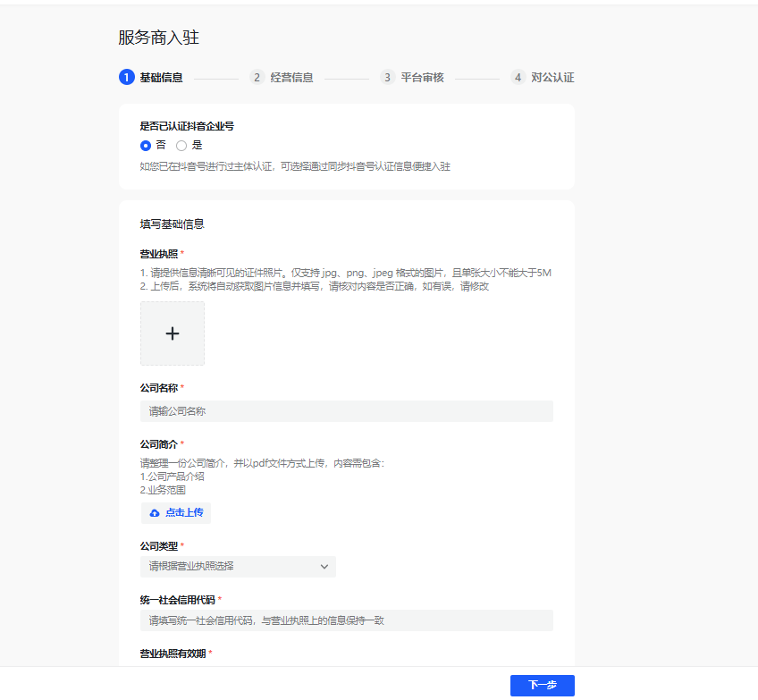Click the 2.业务范围 text line
The image size is (758, 700).
point(163,490)
